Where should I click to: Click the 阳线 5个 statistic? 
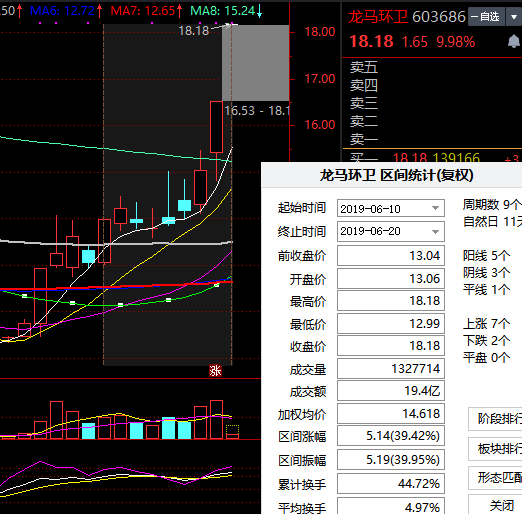click(486, 256)
